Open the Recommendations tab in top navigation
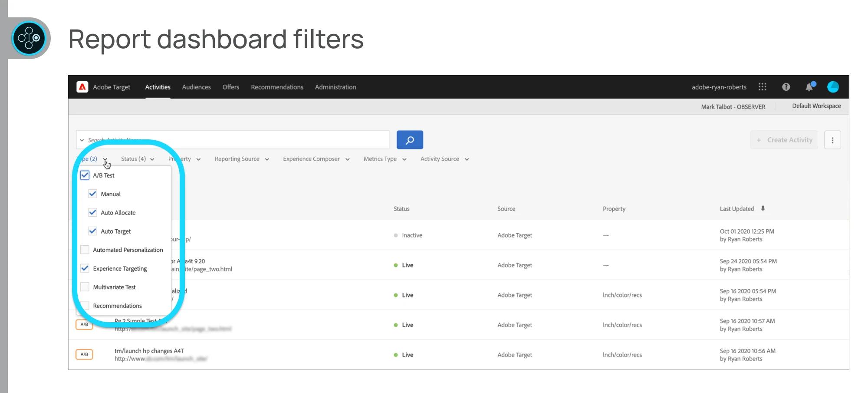 point(277,87)
